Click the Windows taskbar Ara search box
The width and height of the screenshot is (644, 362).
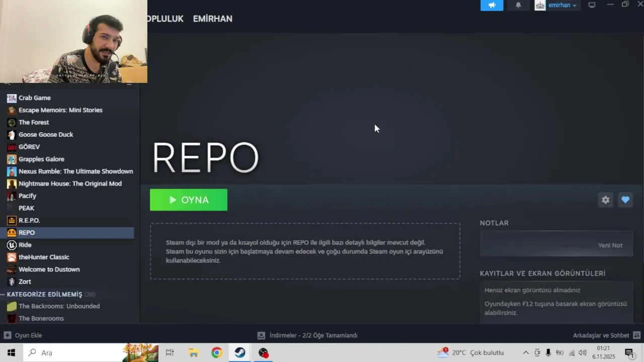pos(91,353)
